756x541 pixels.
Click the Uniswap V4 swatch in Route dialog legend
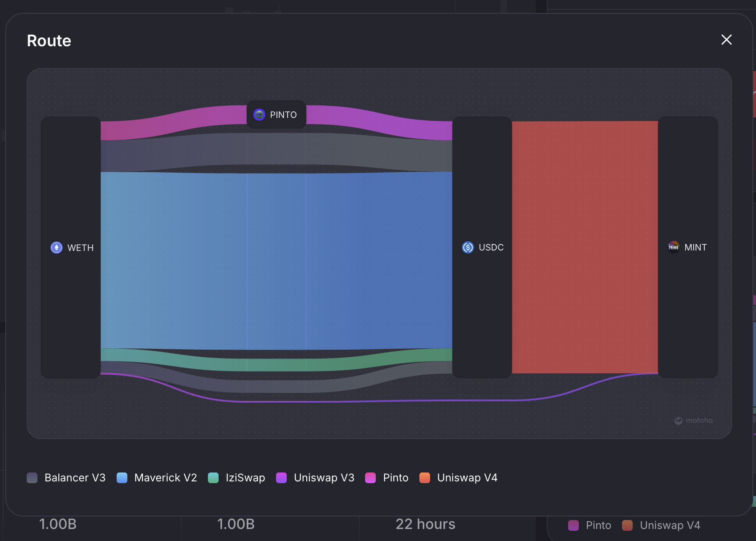(425, 478)
